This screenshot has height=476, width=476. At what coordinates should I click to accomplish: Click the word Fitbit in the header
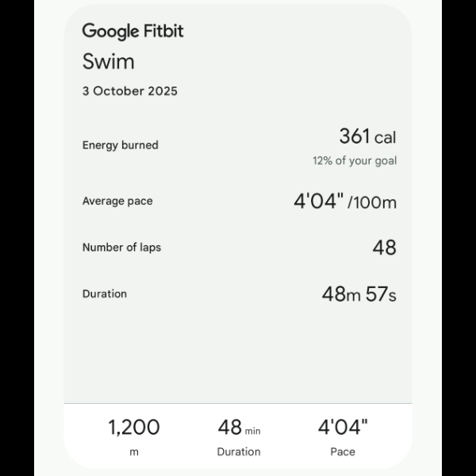(164, 32)
